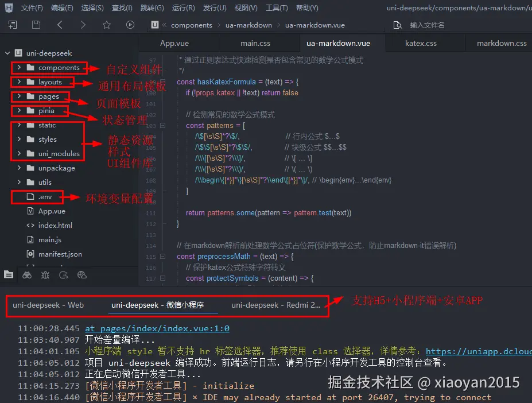Click the star bookmark icon in the toolbar
Viewport: 532px width, 403px height.
click(106, 25)
